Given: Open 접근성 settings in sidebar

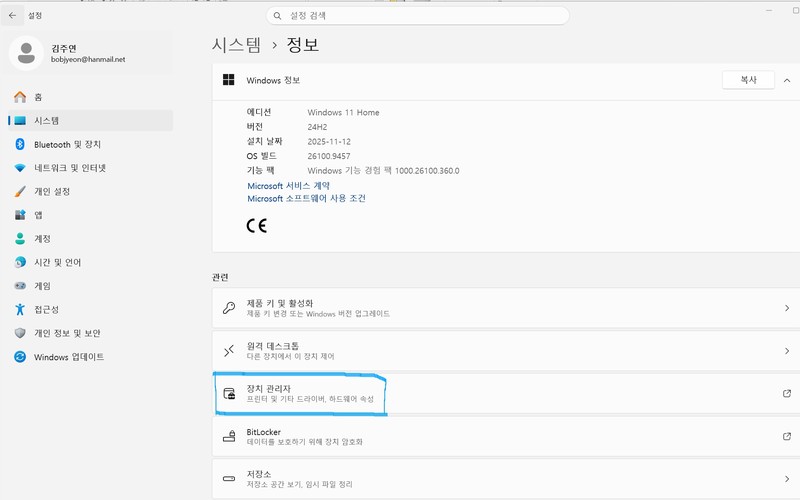Looking at the screenshot, I should pos(90,309).
